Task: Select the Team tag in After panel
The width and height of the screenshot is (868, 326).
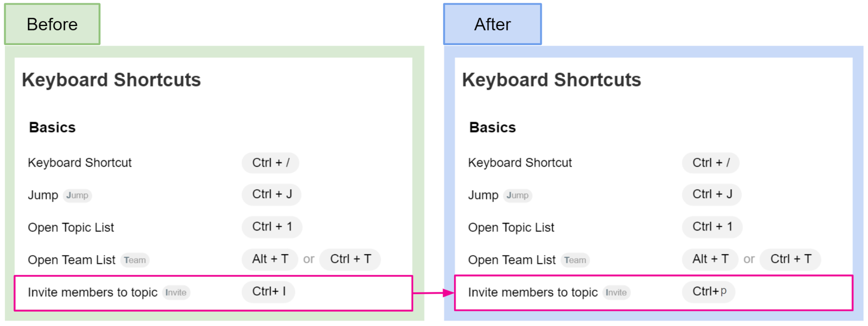Action: tap(575, 260)
